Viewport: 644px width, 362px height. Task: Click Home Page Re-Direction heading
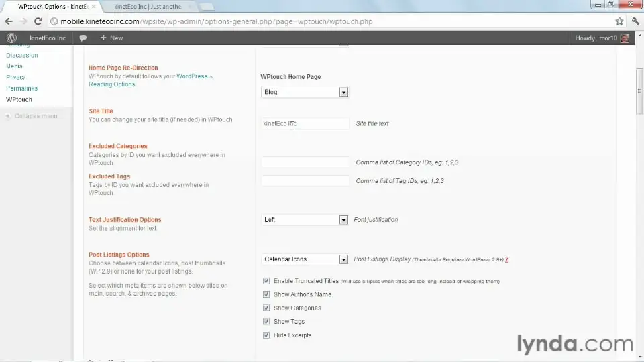pos(123,68)
